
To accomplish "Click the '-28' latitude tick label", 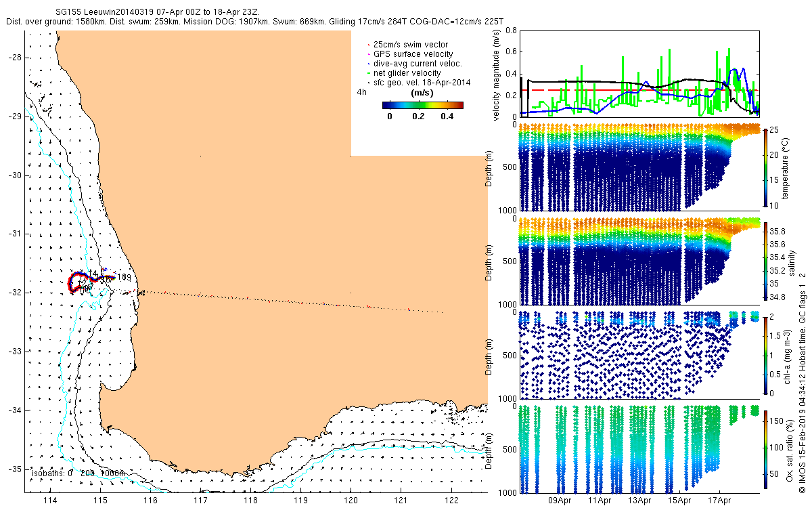I will point(15,58).
